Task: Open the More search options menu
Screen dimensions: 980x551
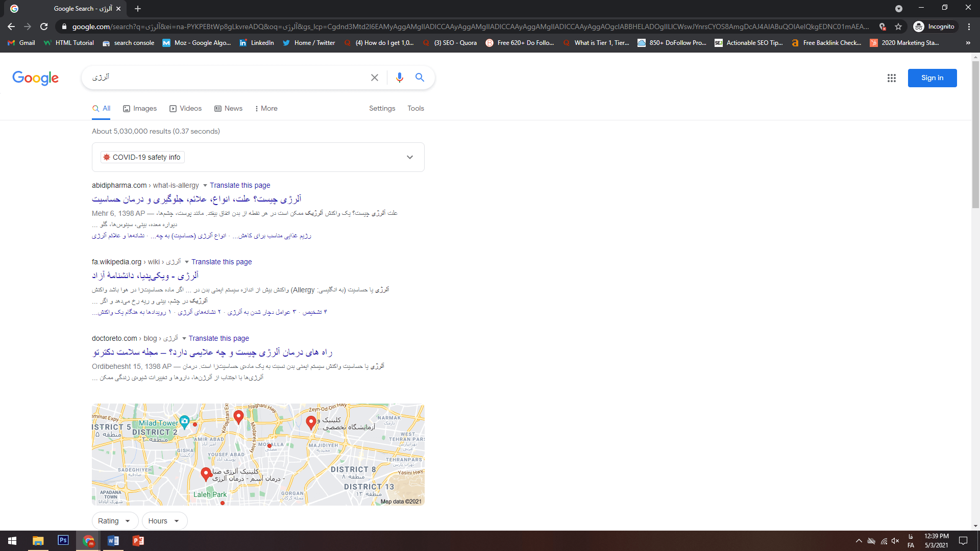Action: tap(266, 108)
